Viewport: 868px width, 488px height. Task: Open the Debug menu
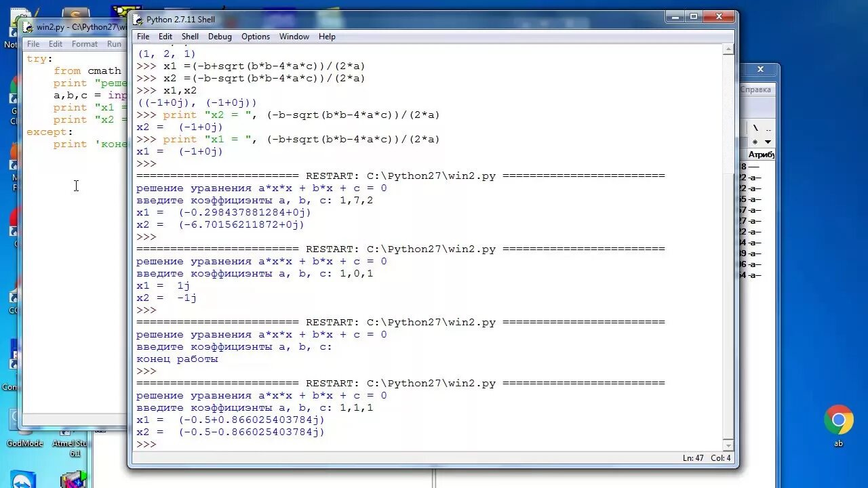pyautogui.click(x=220, y=37)
